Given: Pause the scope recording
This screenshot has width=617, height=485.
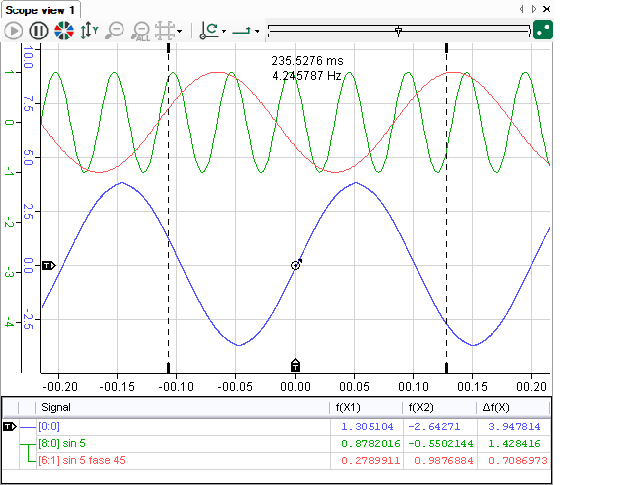Looking at the screenshot, I should (39, 30).
